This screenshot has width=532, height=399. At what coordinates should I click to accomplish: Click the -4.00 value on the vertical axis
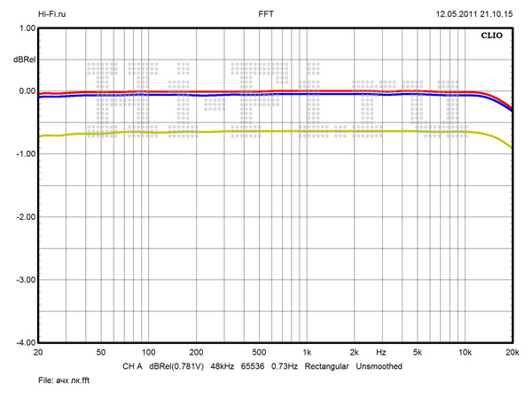23,342
